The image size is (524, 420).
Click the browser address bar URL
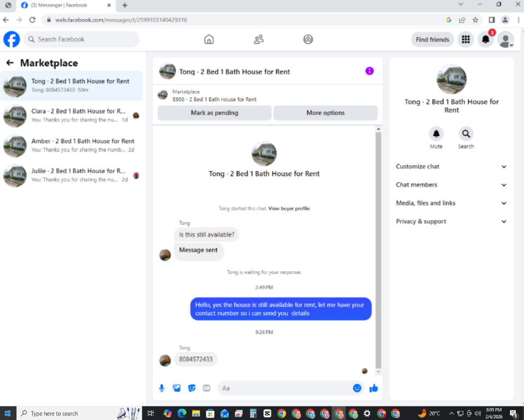pyautogui.click(x=121, y=20)
